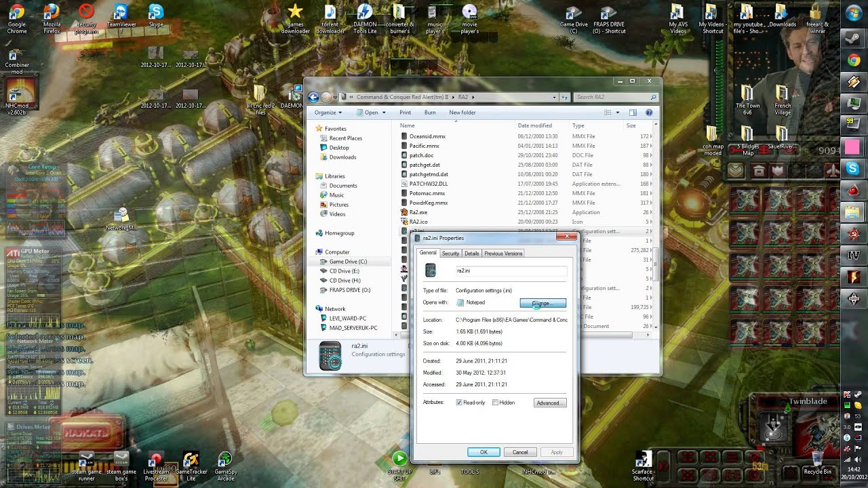Screen dimensions: 868x488
Task: Open the change-view dropdown arrow
Action: pos(617,113)
